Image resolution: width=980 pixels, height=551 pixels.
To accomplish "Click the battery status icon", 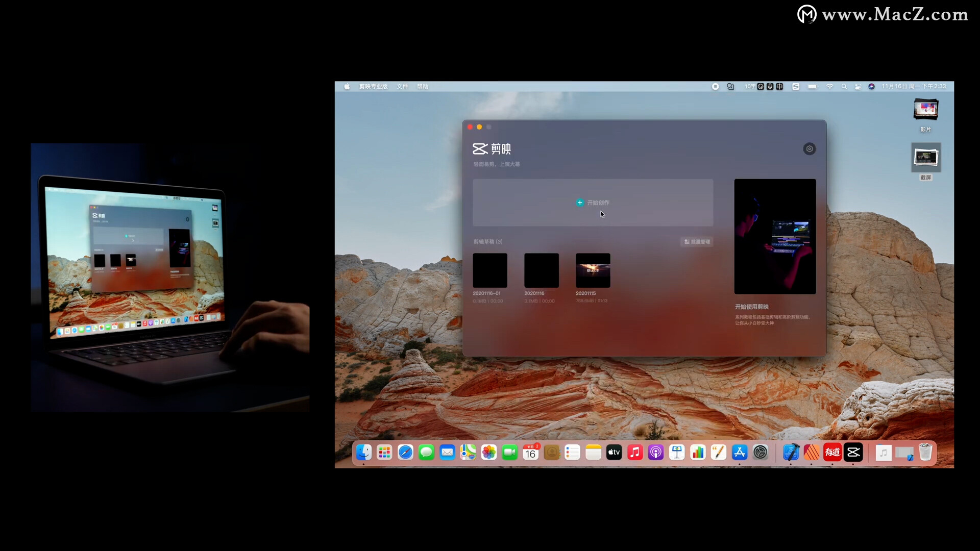I will [x=812, y=87].
